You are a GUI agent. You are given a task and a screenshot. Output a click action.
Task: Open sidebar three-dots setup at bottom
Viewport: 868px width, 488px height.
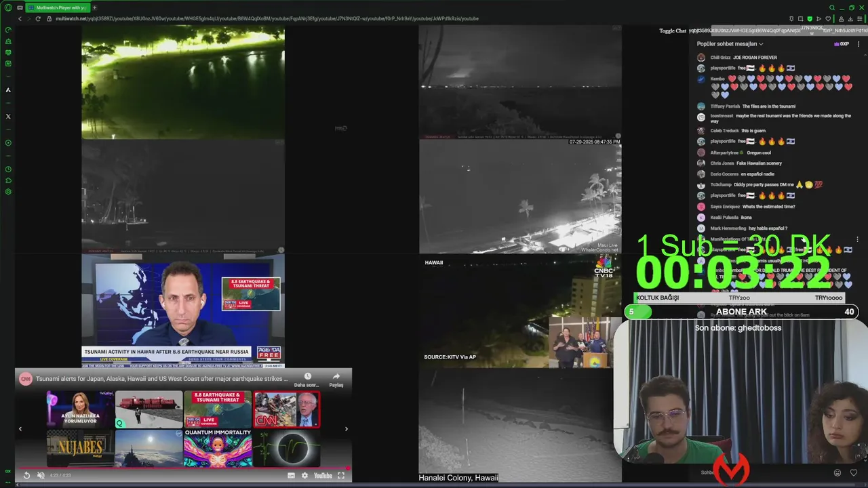[7, 482]
